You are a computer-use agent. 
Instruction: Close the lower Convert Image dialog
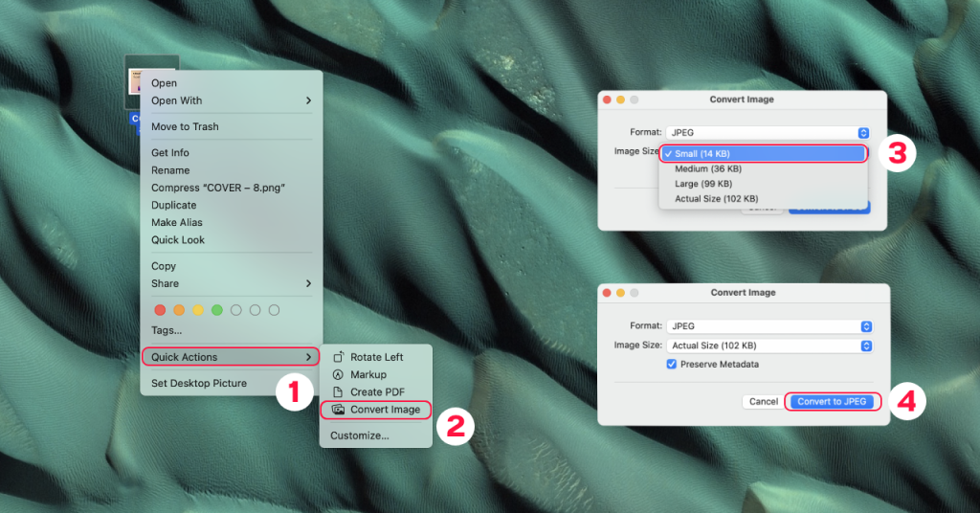[x=606, y=293]
